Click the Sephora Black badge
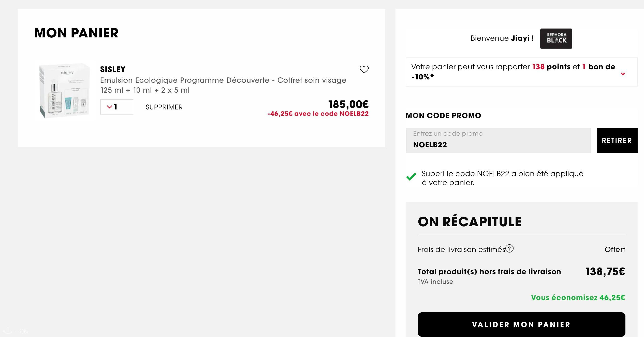Image resolution: width=644 pixels, height=337 pixels. [x=556, y=38]
